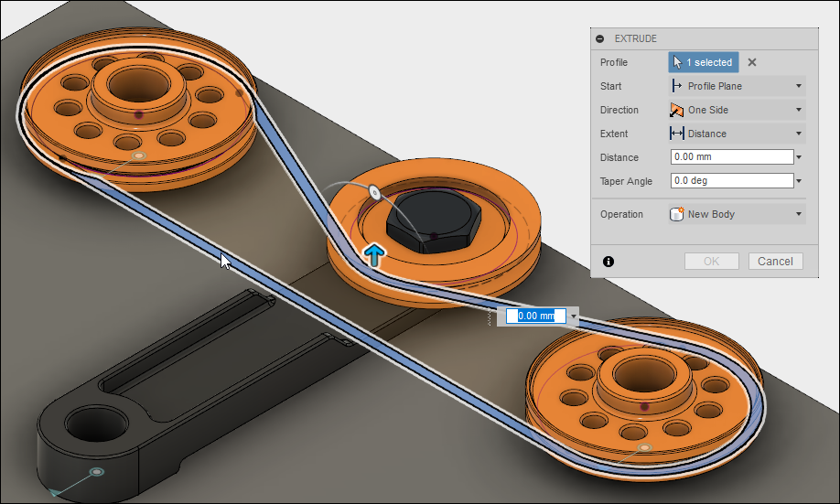Click the blue extrude distance arrow manipulator
840x504 pixels.
tap(374, 255)
